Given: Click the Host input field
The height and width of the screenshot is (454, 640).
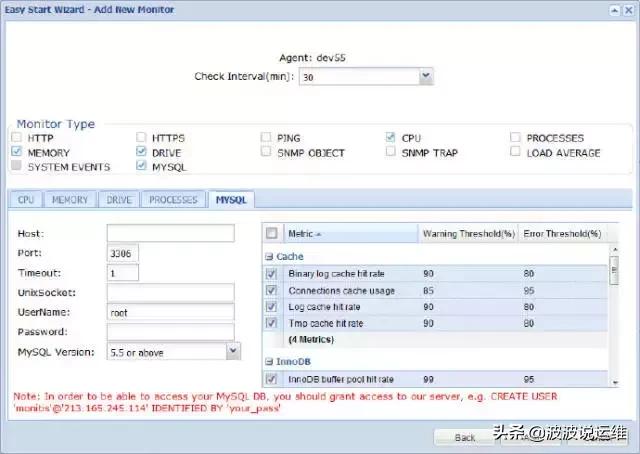Looking at the screenshot, I should (x=170, y=233).
